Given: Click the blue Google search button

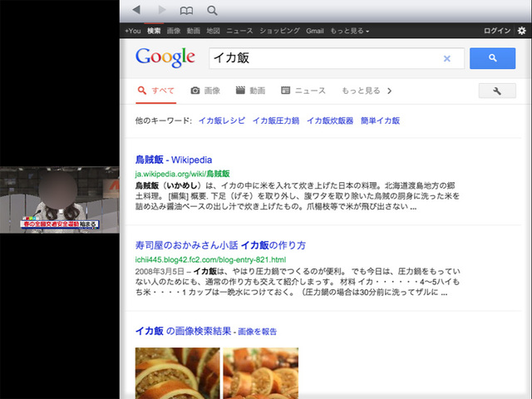Looking at the screenshot, I should (x=492, y=58).
